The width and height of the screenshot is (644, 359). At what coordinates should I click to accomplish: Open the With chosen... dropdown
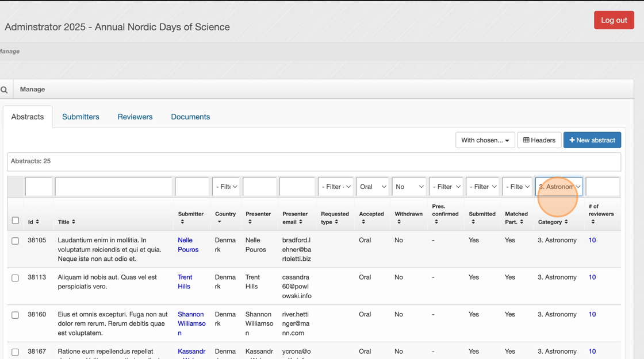click(x=485, y=140)
